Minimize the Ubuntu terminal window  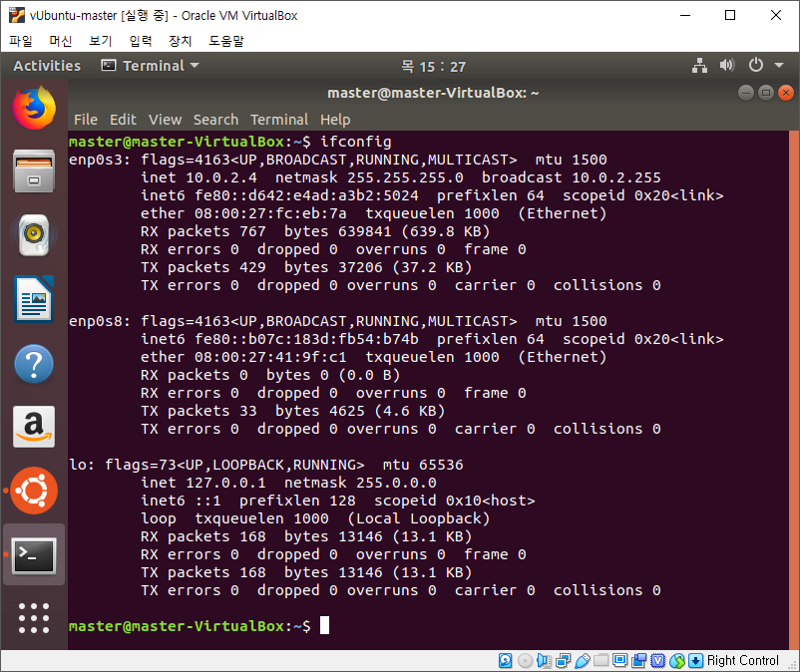tap(746, 93)
